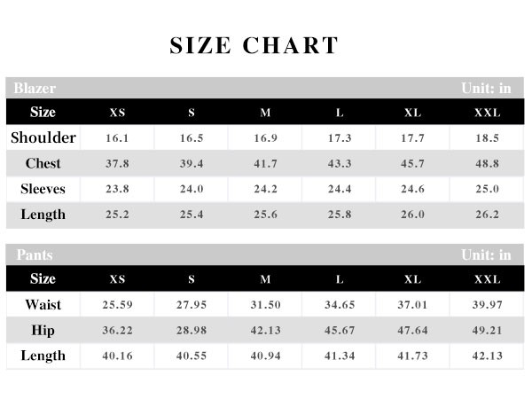The image size is (532, 399).
Task: Click Chest value 41.7 for size M
Action: tap(266, 163)
